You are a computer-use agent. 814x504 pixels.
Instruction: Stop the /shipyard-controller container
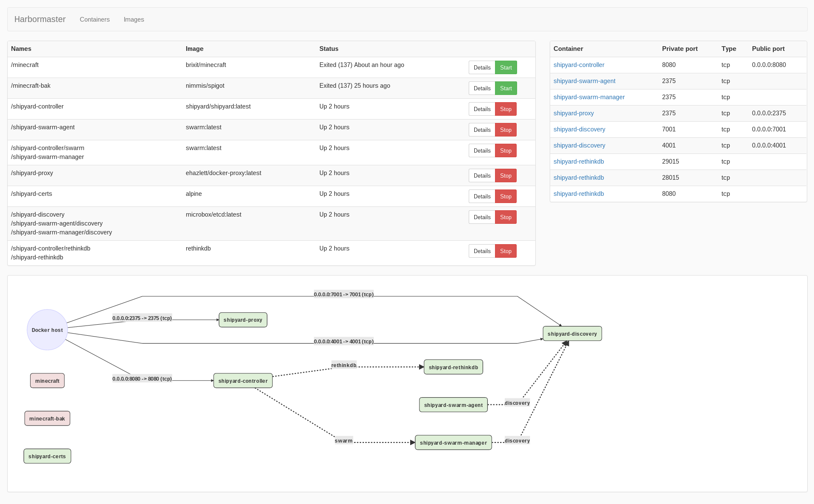(506, 109)
